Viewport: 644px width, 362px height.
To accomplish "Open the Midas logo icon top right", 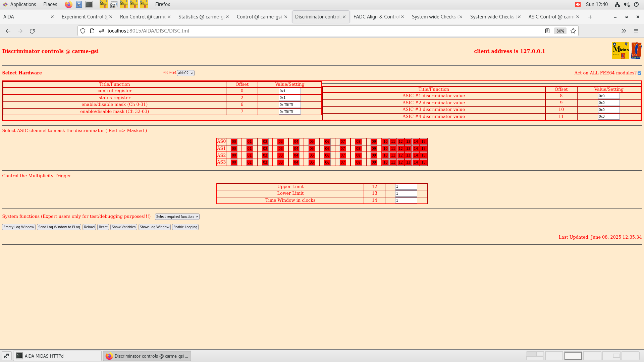I will point(621,50).
